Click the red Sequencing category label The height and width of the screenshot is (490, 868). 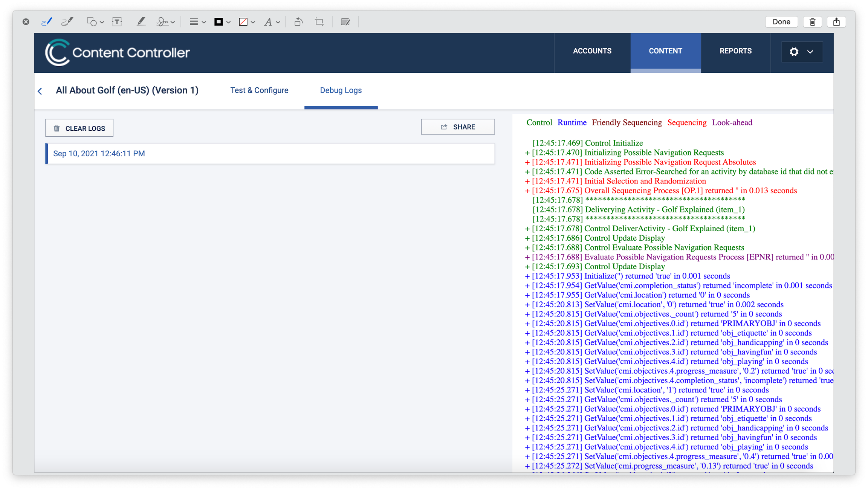pos(687,122)
